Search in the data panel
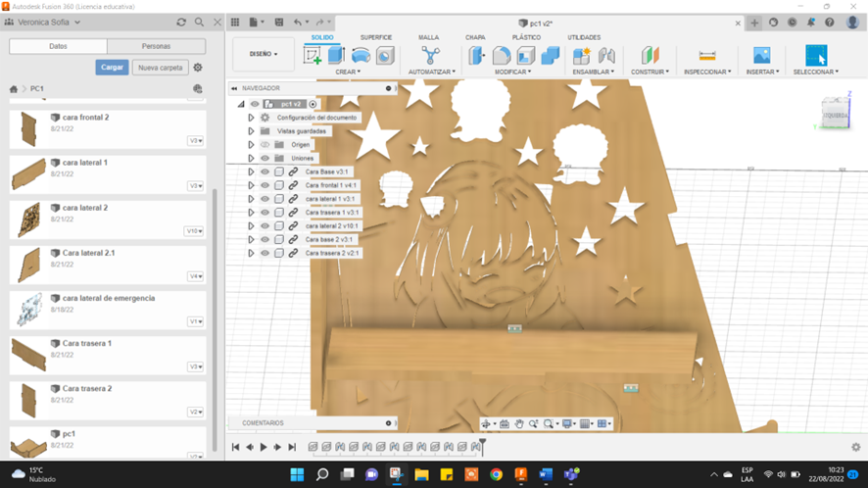This screenshot has width=868, height=488. 199,23
